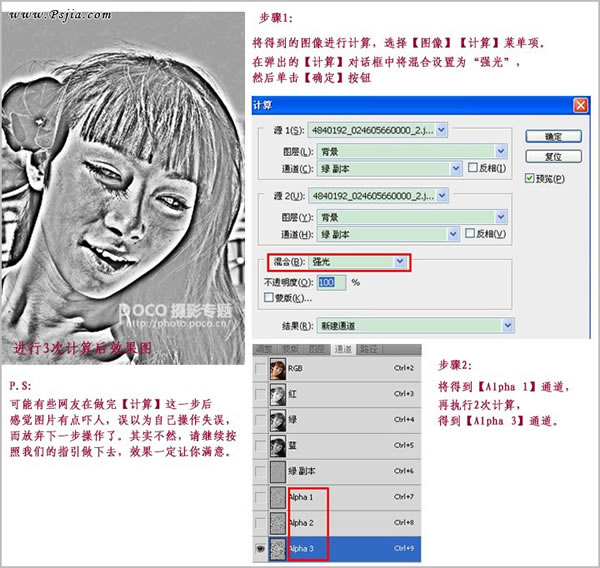Show the 绿 channel visibility
The image size is (600, 568).
[x=260, y=420]
